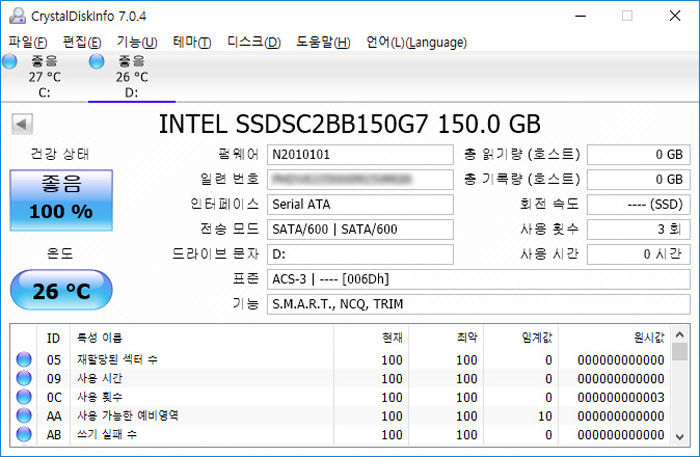Select the 쓰기 실패 수 row
The width and height of the screenshot is (700, 457).
click(341, 434)
